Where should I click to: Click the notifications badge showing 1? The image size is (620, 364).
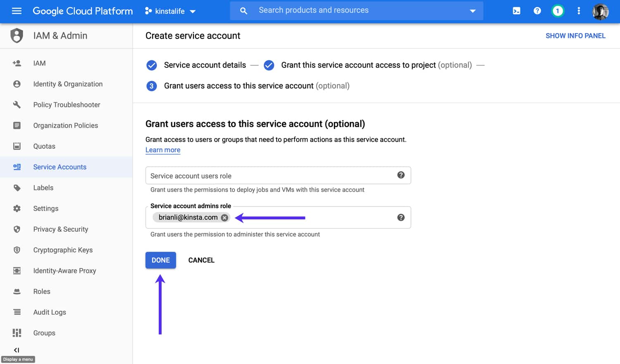coord(558,11)
